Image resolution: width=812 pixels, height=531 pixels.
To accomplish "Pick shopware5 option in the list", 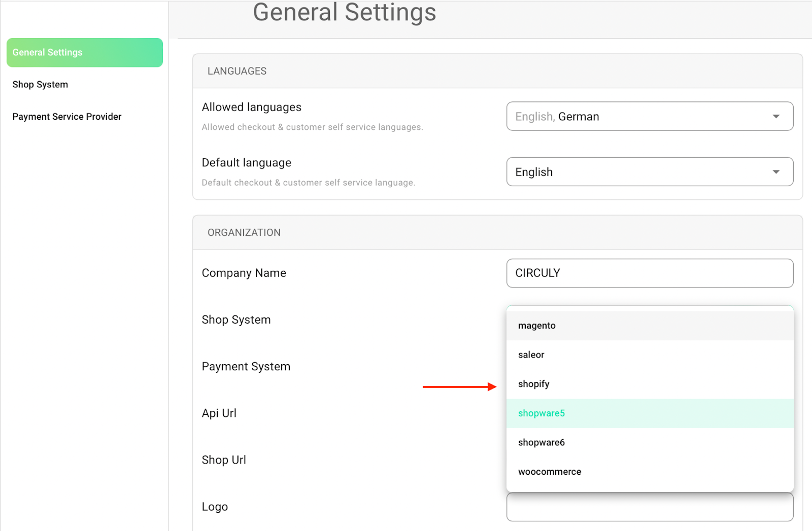I will click(x=650, y=413).
